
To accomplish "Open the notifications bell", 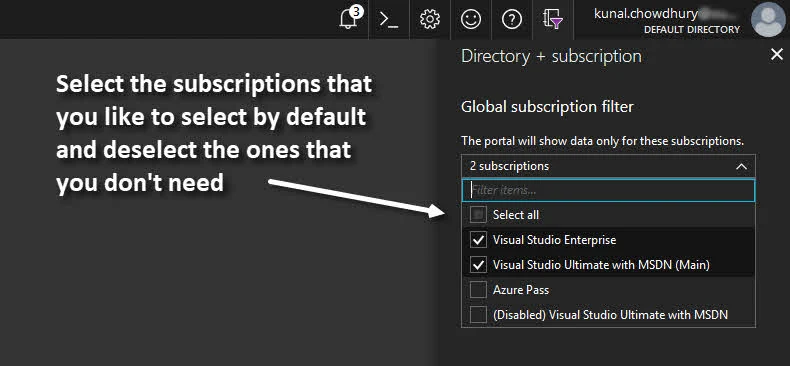I will tap(349, 19).
